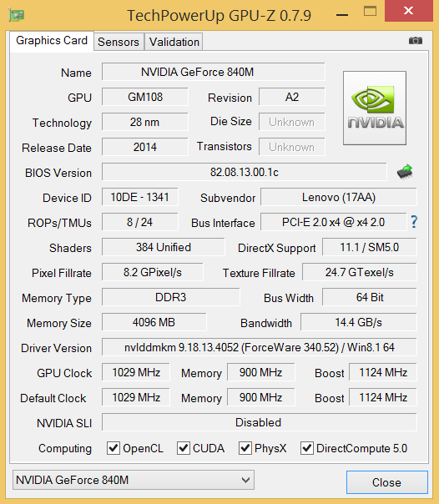This screenshot has height=504, width=439.
Task: Click the ROPs/TMUs field 8 / 24
Action: click(x=140, y=222)
